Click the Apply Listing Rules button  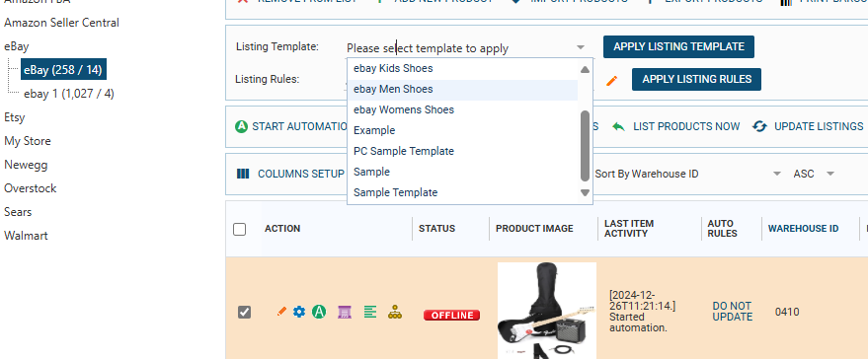tap(696, 79)
